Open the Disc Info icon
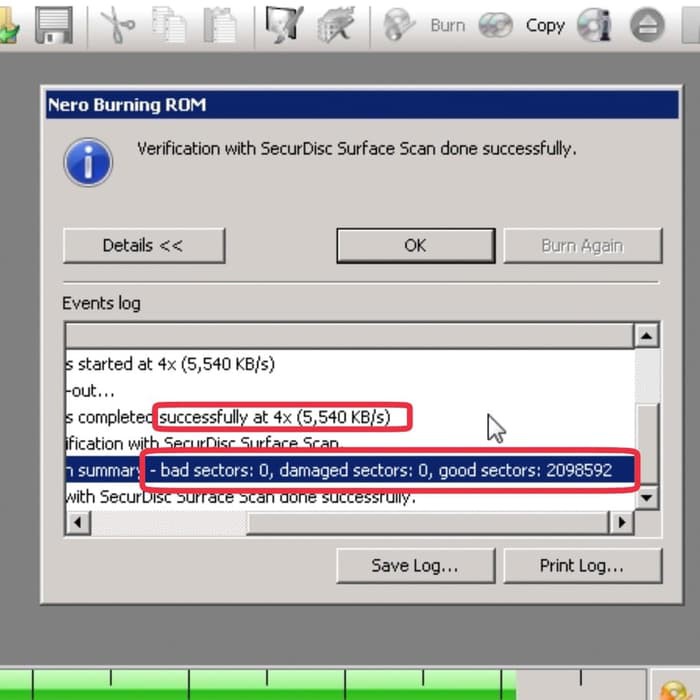 coord(594,25)
